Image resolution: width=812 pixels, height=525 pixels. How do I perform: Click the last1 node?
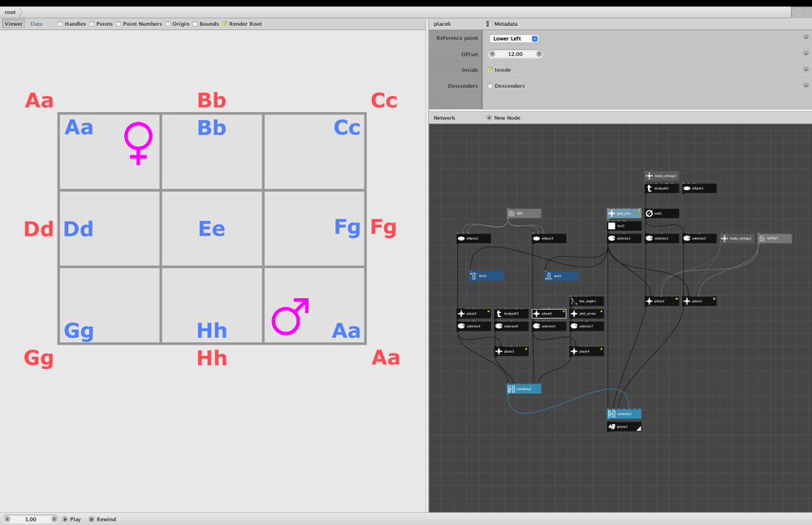561,276
